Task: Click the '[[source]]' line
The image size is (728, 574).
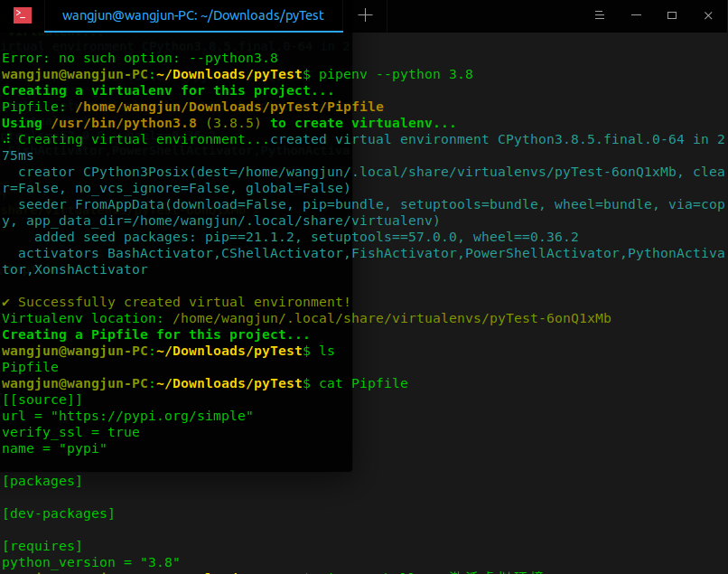Action: coord(42,400)
